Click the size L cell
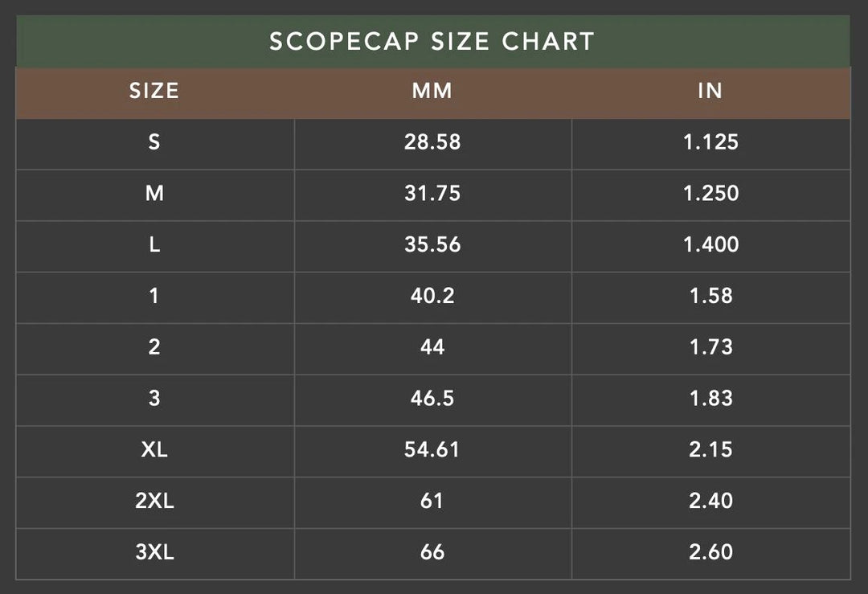868x594 pixels. click(154, 245)
